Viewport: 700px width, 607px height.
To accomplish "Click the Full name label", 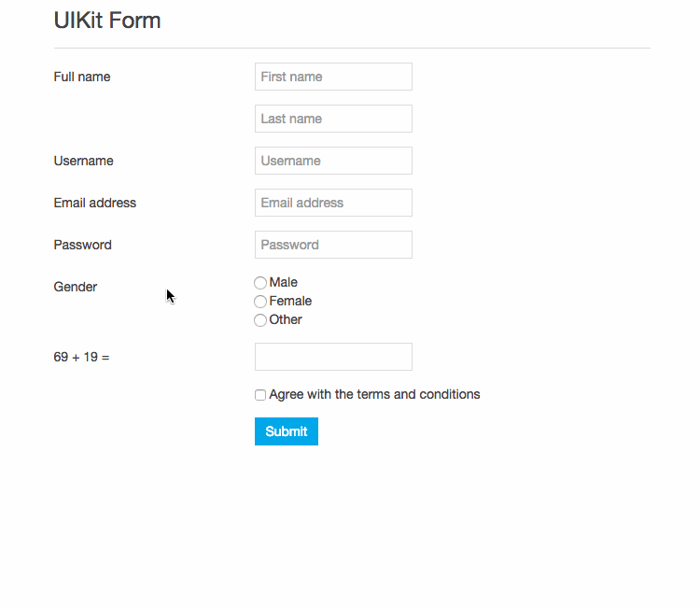I will coord(82,77).
